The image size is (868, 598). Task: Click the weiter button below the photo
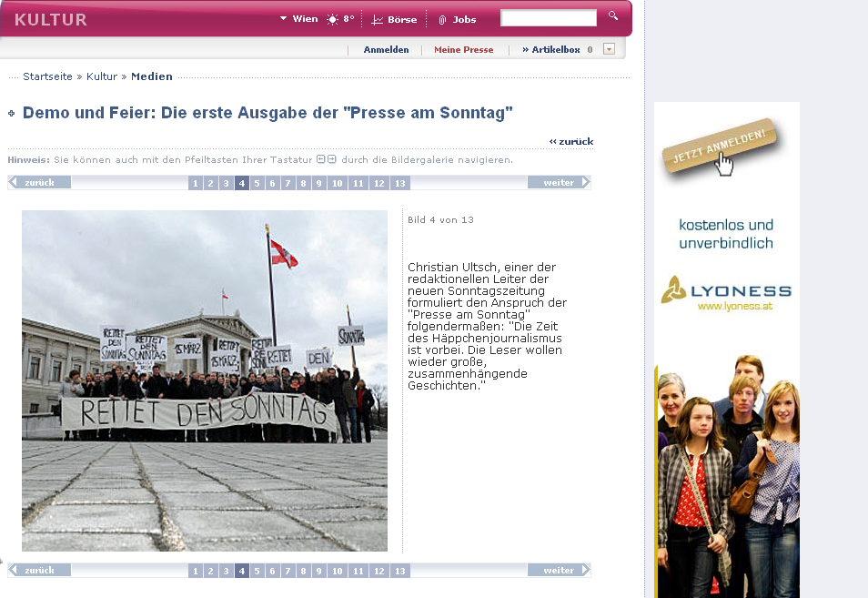pyautogui.click(x=560, y=570)
